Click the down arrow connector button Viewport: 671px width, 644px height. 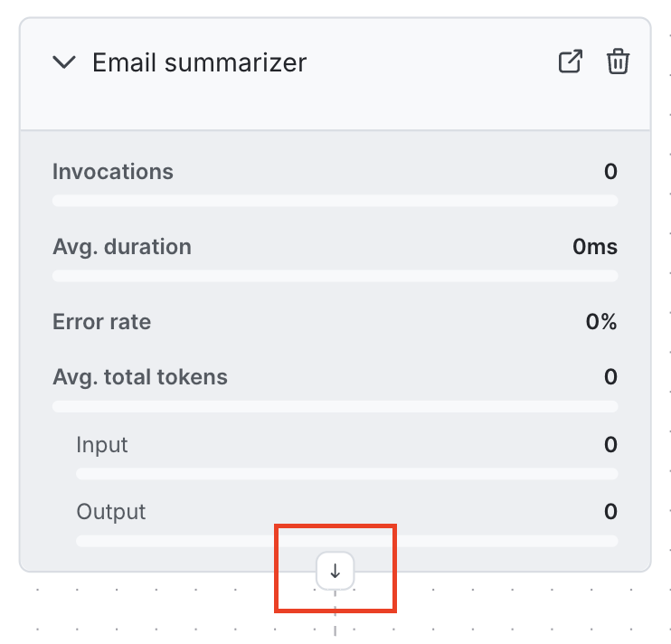click(x=335, y=571)
